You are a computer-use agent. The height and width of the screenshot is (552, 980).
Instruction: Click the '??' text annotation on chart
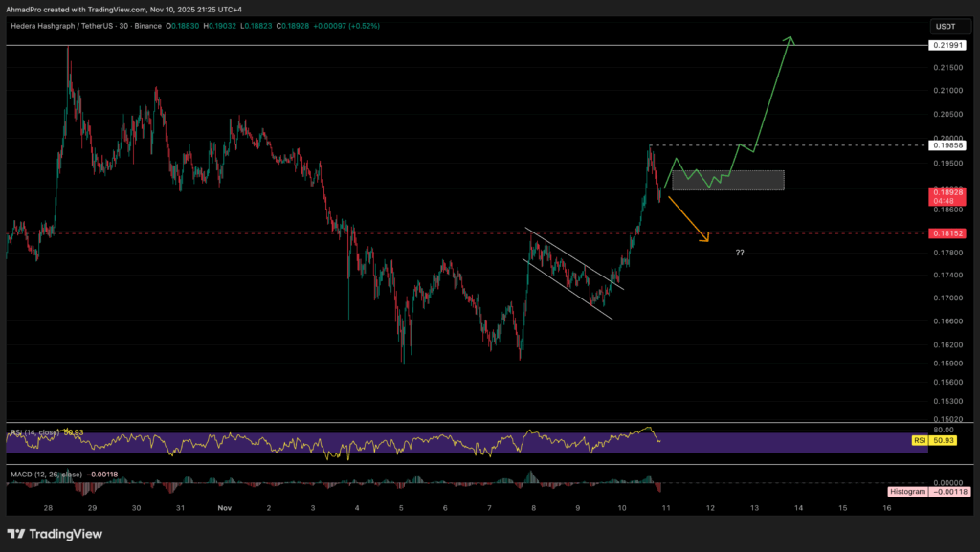(x=740, y=253)
